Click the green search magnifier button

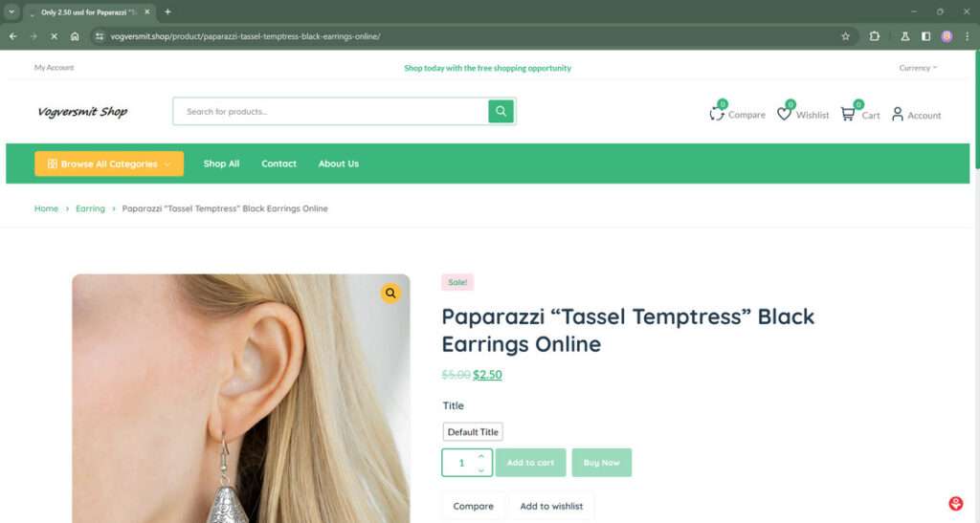coord(501,111)
